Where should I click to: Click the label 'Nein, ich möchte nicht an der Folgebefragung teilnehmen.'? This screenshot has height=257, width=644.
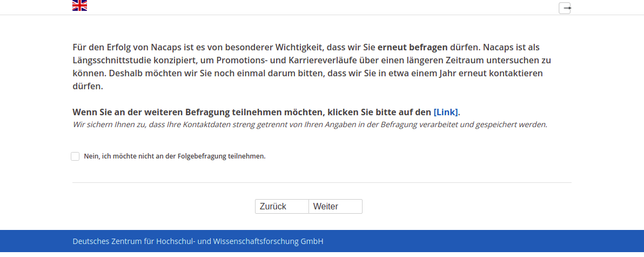click(x=175, y=156)
